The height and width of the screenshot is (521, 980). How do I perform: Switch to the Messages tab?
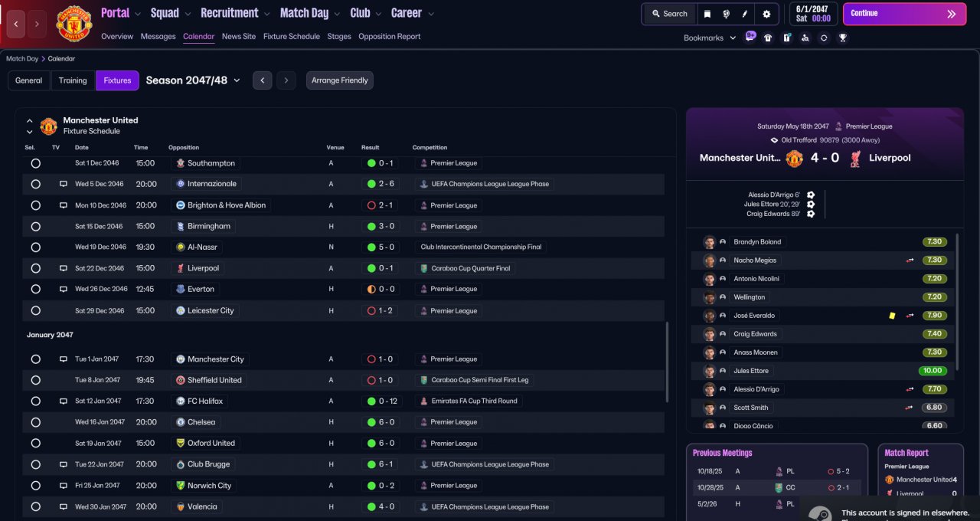pos(158,37)
